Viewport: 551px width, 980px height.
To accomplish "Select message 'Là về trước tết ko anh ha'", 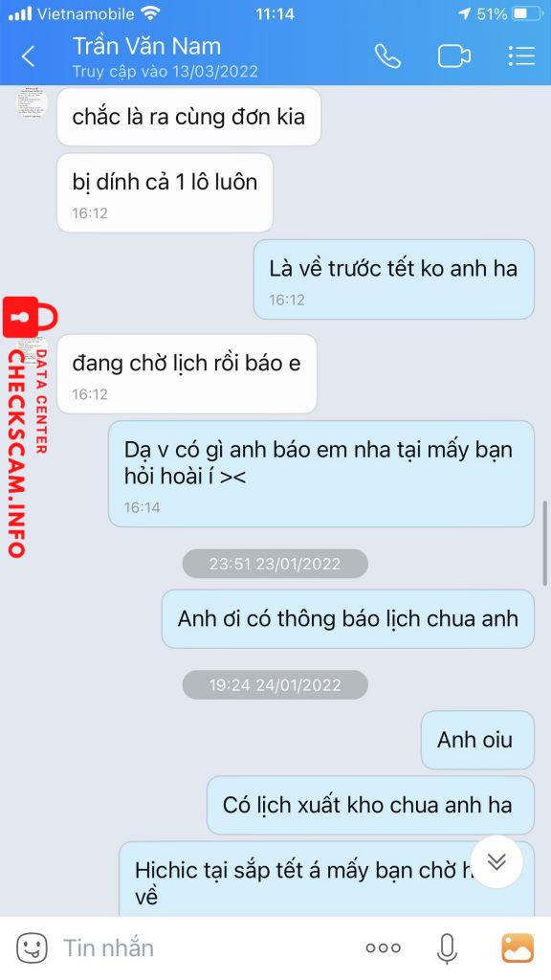I will pyautogui.click(x=393, y=279).
